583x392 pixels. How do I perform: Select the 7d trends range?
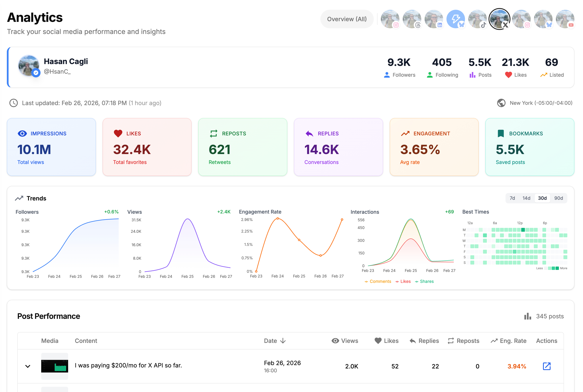[512, 198]
